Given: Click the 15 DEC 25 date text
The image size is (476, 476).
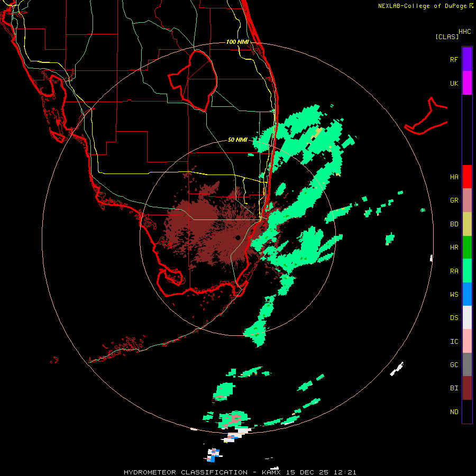Looking at the screenshot, I should point(308,472).
